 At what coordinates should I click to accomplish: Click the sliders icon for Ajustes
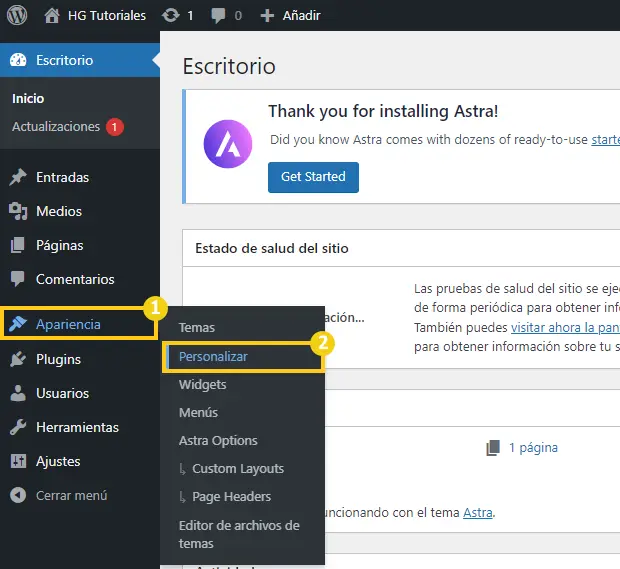coord(18,461)
